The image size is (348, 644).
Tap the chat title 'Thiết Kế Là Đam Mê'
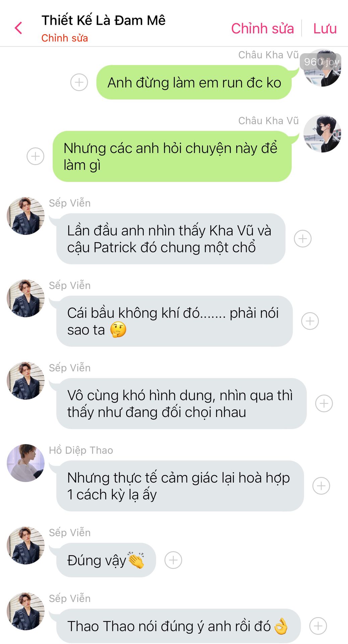(x=104, y=20)
